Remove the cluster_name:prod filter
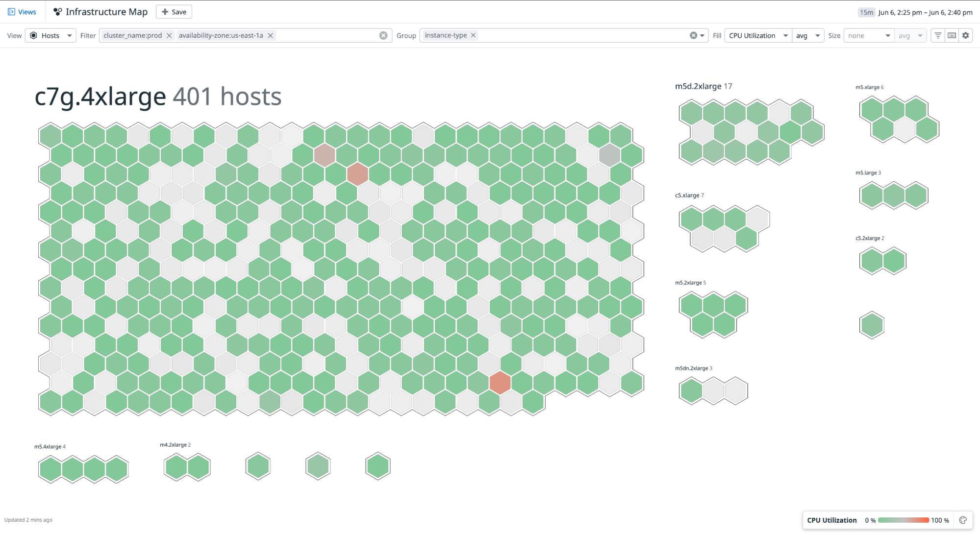 169,35
